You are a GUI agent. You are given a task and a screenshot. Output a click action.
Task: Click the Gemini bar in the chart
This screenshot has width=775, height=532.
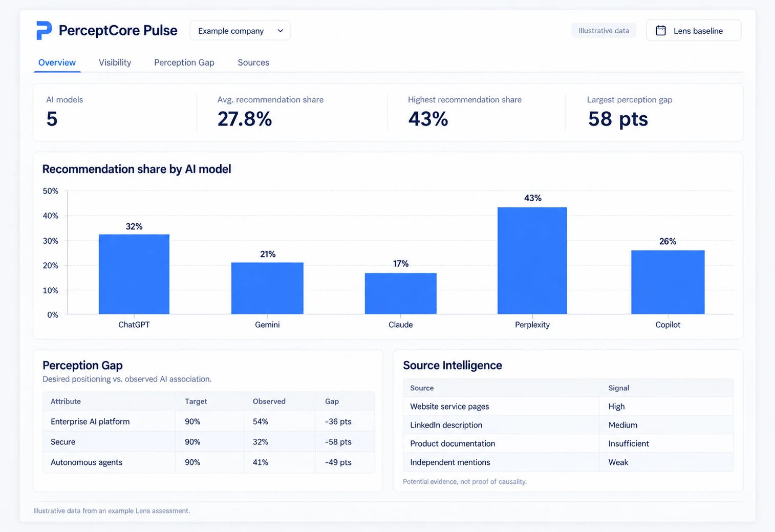click(x=267, y=288)
